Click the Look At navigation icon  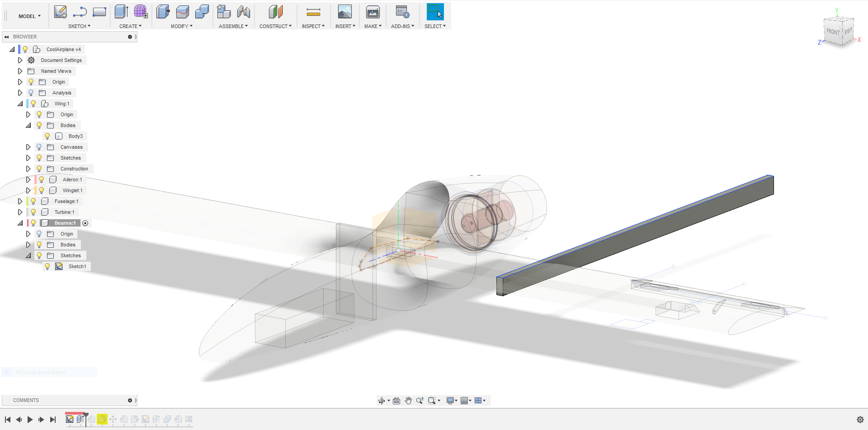pyautogui.click(x=396, y=401)
